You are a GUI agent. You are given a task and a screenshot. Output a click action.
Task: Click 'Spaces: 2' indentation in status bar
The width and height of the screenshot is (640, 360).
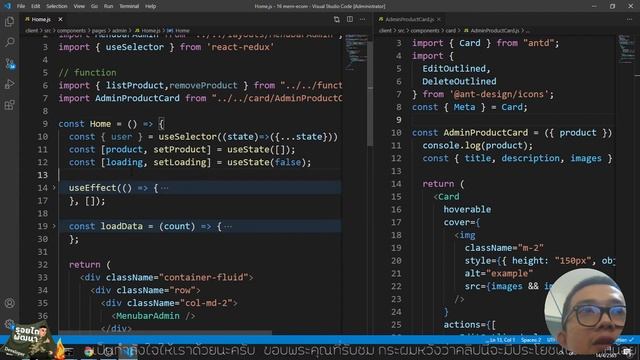531,340
